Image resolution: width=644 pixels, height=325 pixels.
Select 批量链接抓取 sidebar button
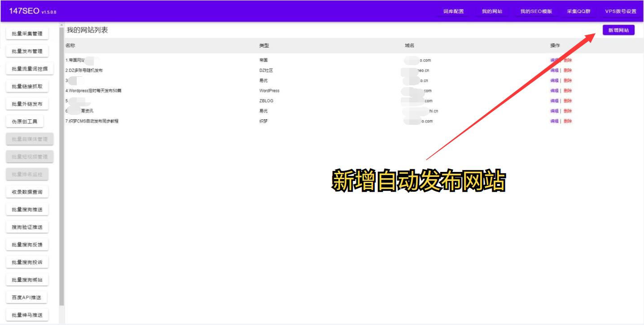(27, 86)
